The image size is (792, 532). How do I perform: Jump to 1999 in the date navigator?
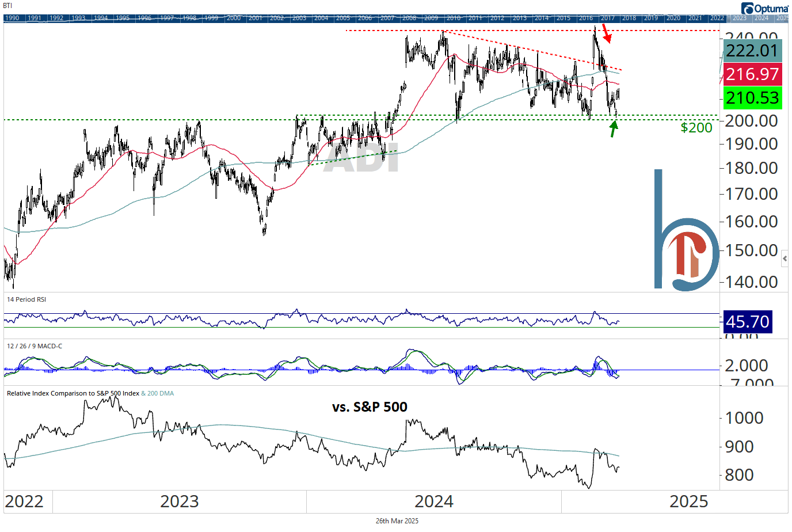[211, 18]
